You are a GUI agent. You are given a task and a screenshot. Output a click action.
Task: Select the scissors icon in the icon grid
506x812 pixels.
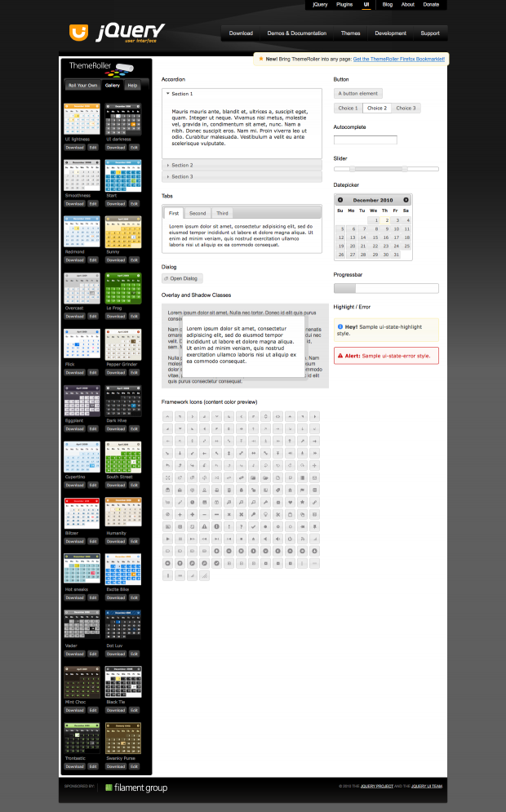[x=277, y=514]
